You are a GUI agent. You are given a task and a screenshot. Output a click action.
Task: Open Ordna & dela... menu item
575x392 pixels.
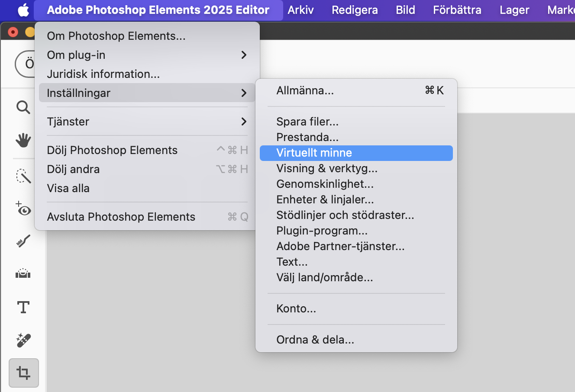tap(356, 340)
